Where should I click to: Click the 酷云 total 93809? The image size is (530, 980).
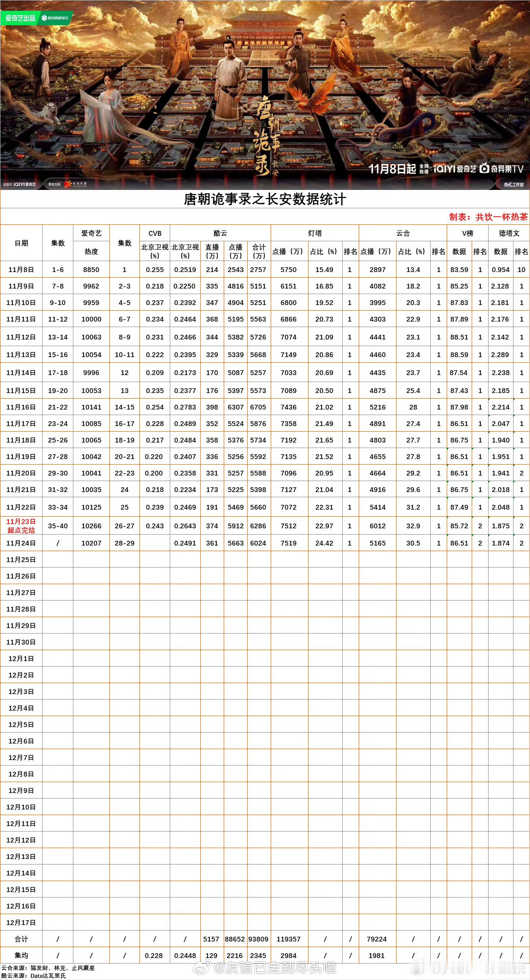(x=258, y=939)
